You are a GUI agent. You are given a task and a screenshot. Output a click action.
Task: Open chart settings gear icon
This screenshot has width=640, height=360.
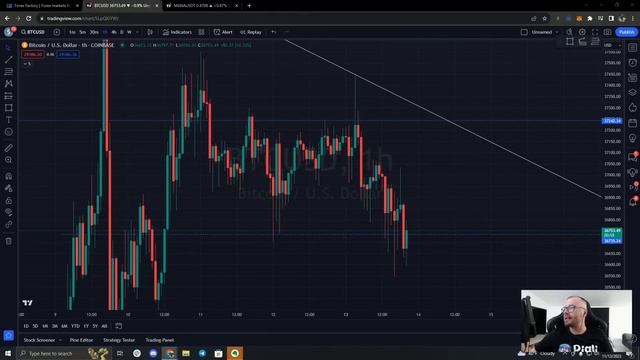(x=582, y=32)
